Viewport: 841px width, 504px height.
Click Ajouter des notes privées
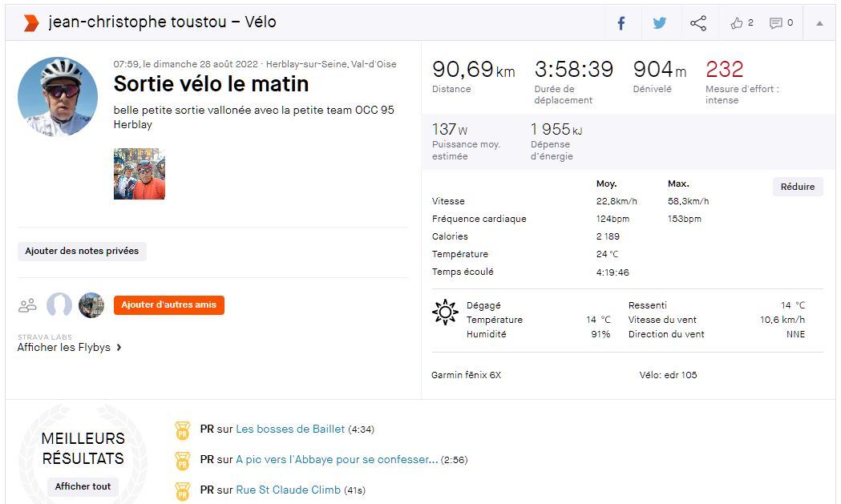click(x=82, y=251)
